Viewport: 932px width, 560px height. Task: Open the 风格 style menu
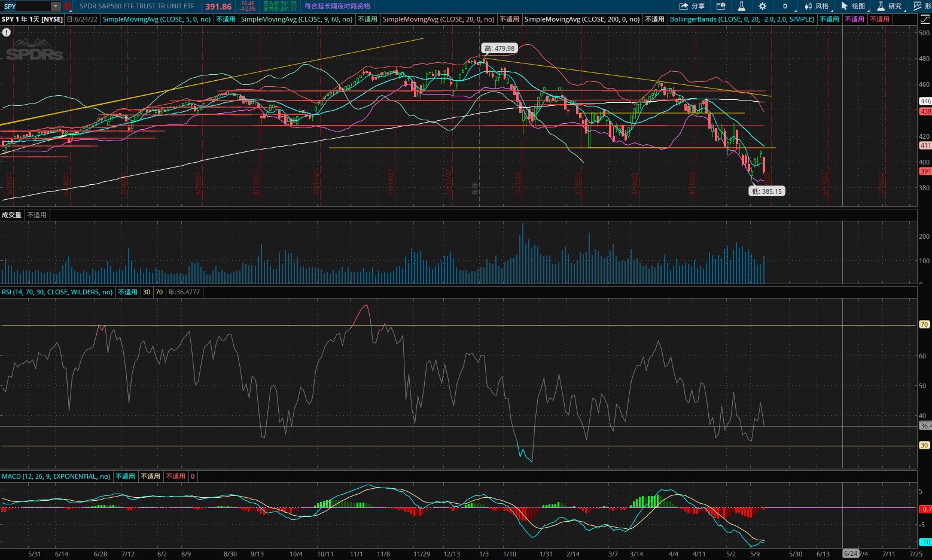coord(817,6)
